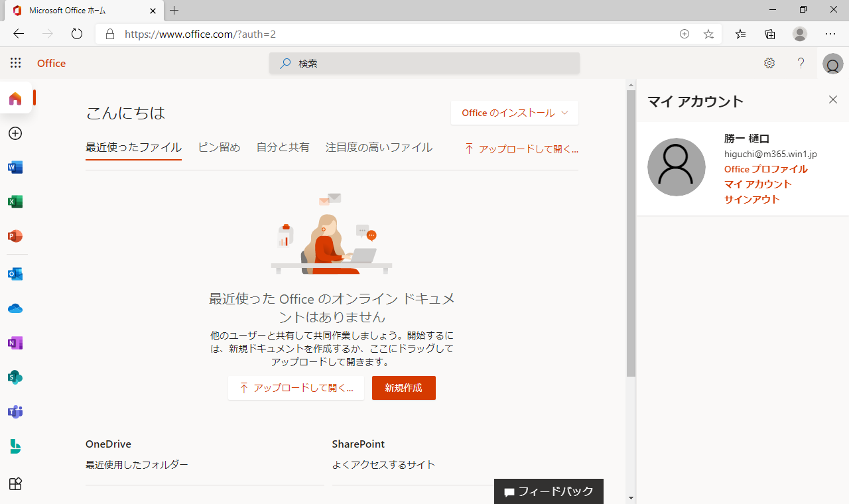
Task: Open the フィードバック button
Action: tap(549, 491)
